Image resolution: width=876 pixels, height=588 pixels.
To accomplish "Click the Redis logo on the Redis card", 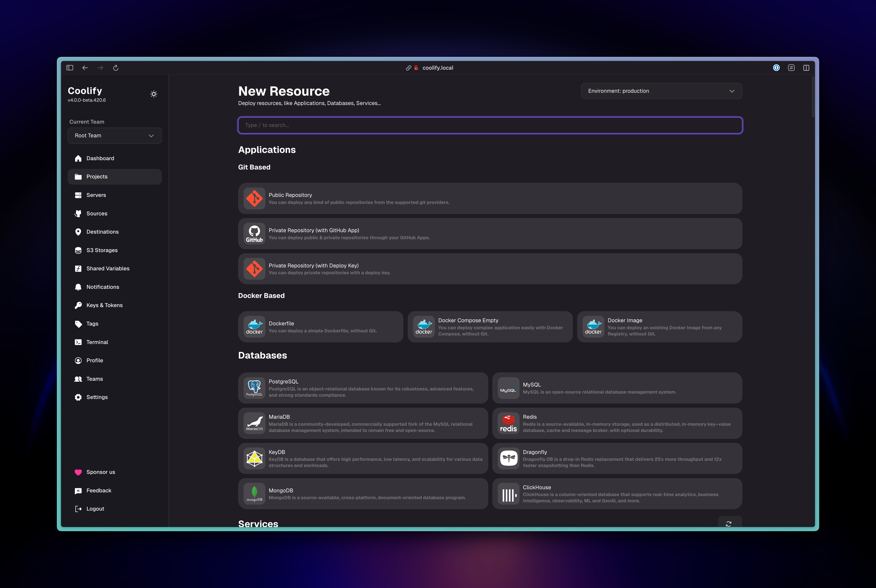I will [x=508, y=423].
